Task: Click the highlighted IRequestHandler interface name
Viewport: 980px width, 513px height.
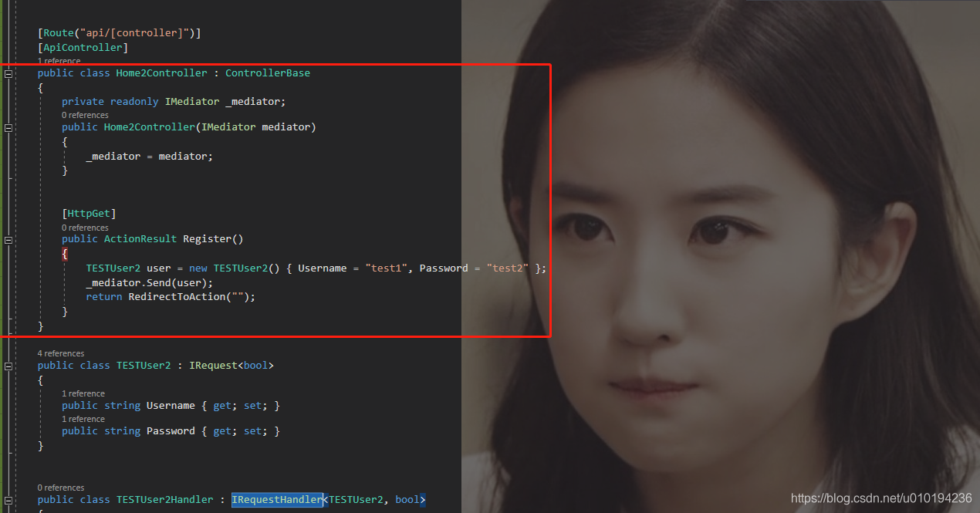Action: coord(277,500)
